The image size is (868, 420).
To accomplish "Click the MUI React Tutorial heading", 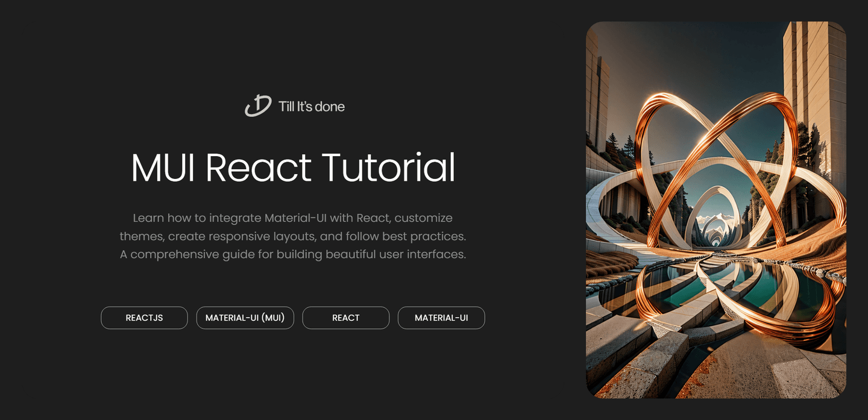I will pyautogui.click(x=293, y=168).
